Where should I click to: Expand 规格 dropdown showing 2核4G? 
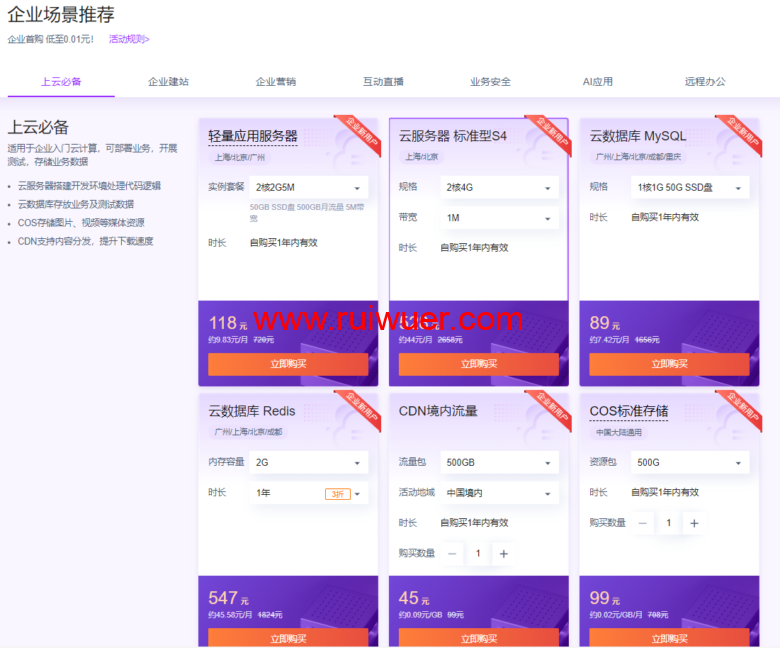tap(499, 187)
